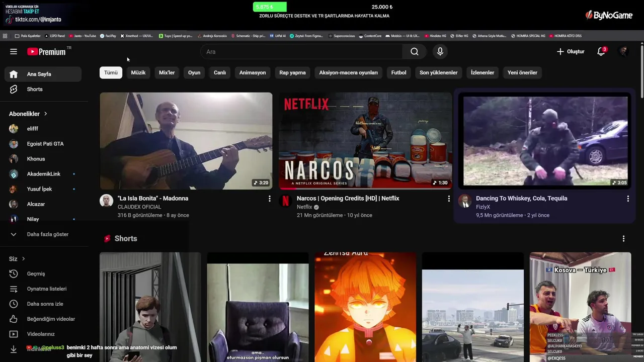Open the FaciPay bookmark
The height and width of the screenshot is (362, 644).
coord(108,36)
